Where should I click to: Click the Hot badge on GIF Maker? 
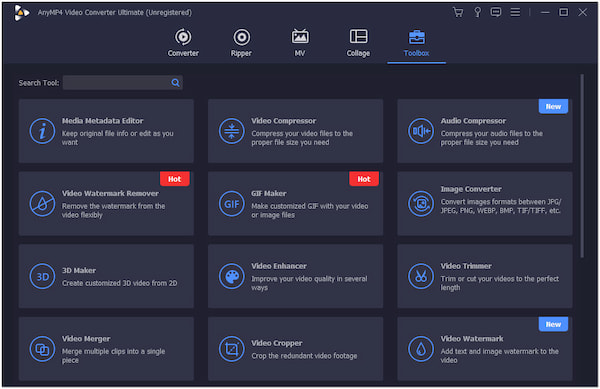pyautogui.click(x=364, y=179)
